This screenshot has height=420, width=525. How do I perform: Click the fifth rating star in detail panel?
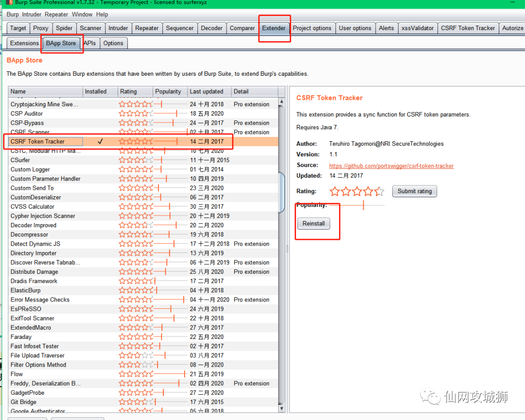(379, 191)
